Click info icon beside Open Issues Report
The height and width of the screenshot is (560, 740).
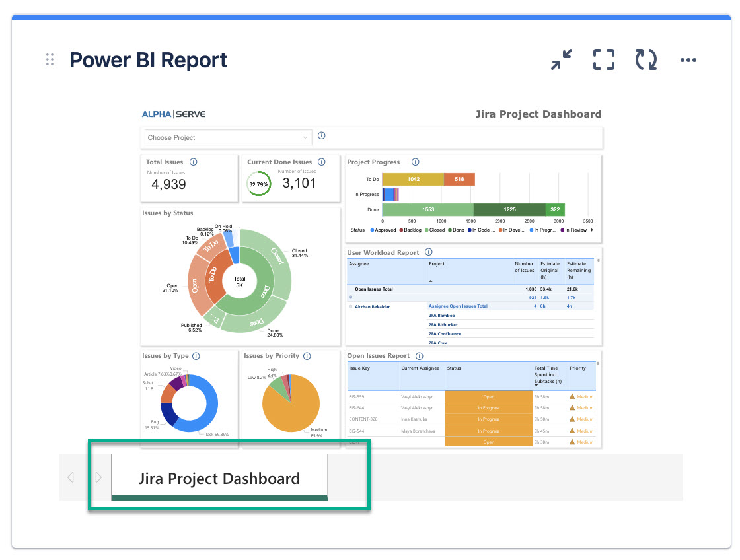(420, 356)
